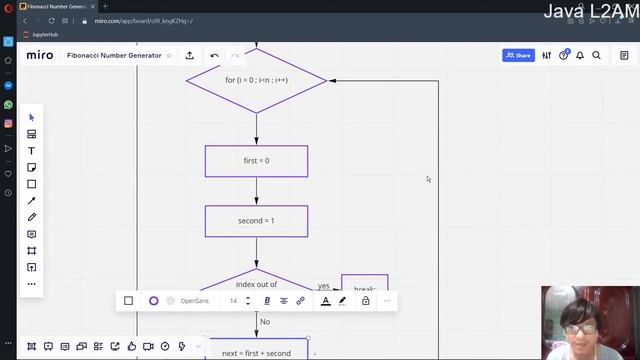640x360 pixels.
Task: Open fill color swatch in context toolbar
Action: [170, 301]
